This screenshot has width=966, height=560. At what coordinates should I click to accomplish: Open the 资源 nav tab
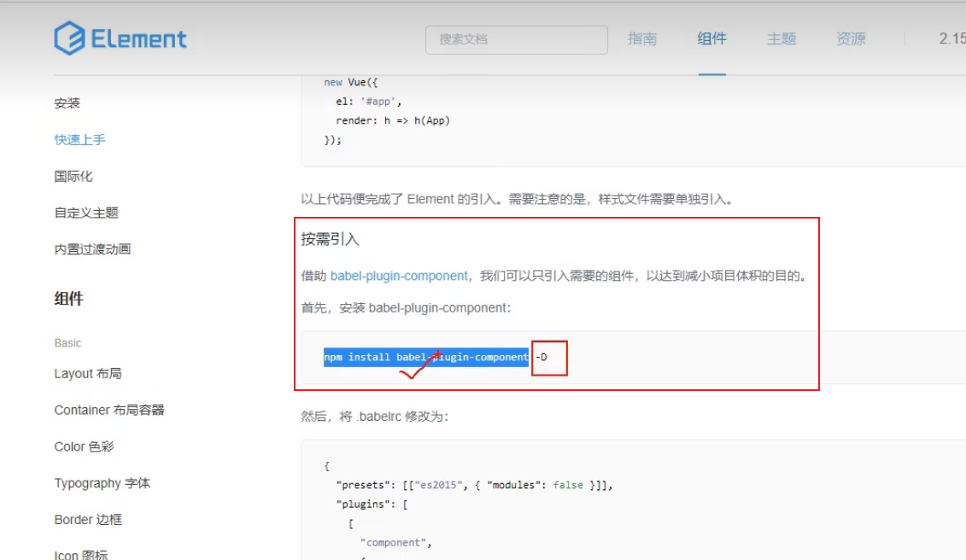click(851, 38)
